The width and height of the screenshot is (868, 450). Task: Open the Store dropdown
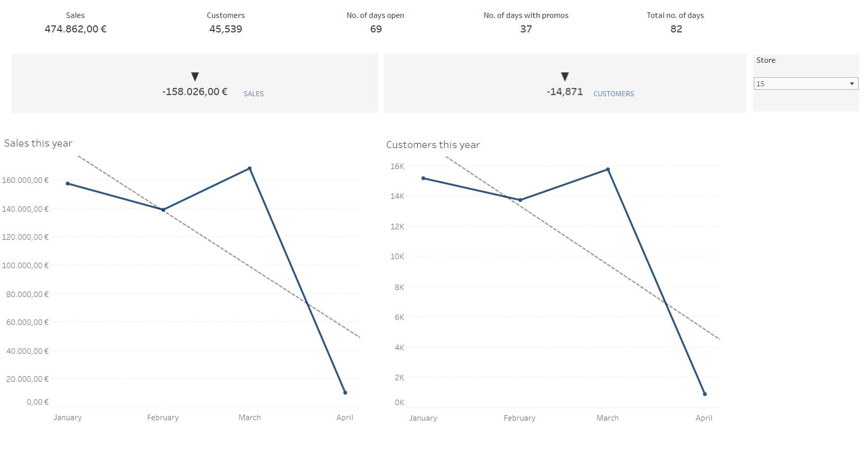[806, 83]
